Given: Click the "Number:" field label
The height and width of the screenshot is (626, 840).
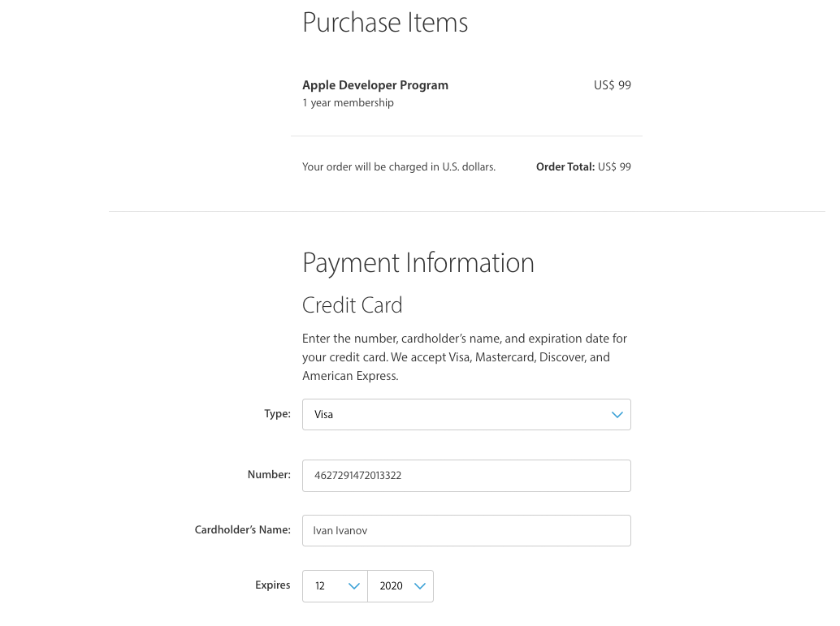Looking at the screenshot, I should pos(269,475).
